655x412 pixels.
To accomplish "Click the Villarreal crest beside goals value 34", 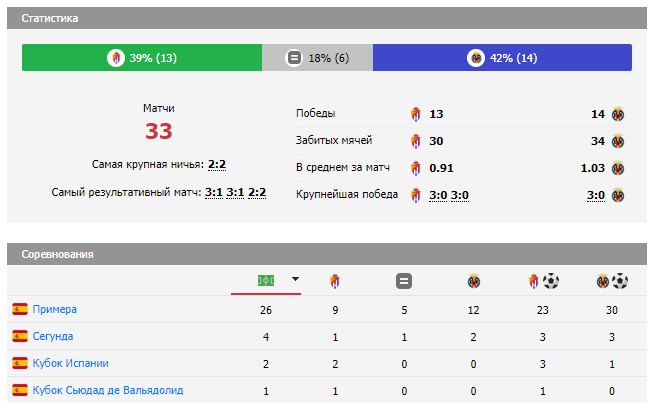I will [x=617, y=141].
